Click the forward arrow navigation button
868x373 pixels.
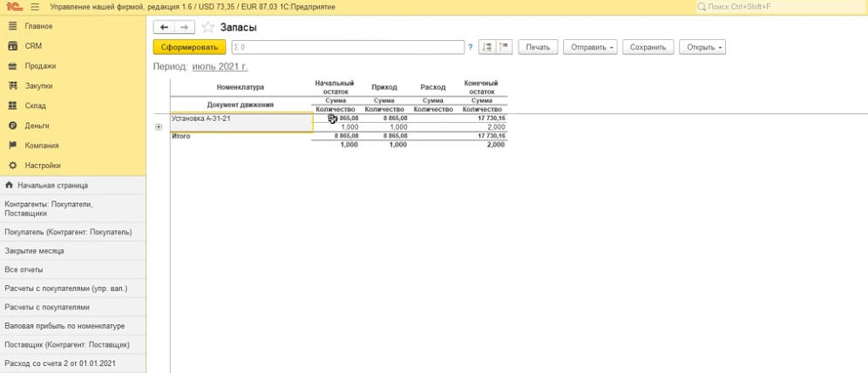[x=183, y=28]
